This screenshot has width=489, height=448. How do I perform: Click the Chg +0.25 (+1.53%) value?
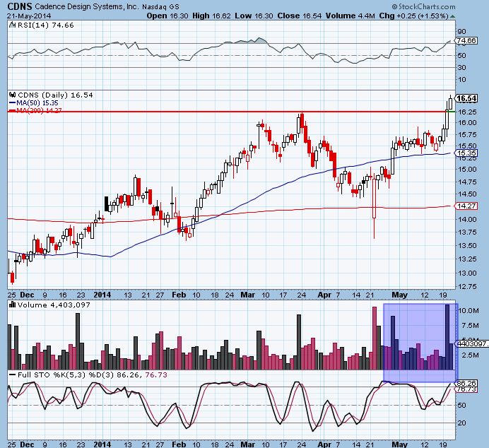(x=414, y=16)
